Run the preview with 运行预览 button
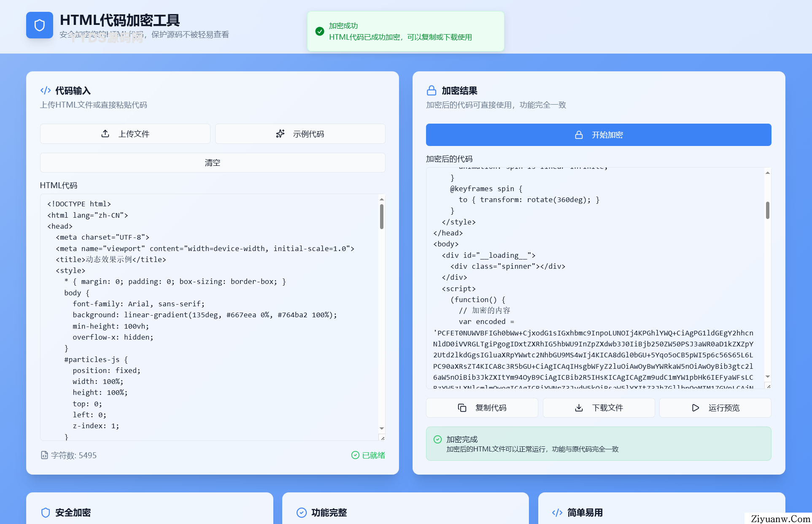This screenshot has width=812, height=524. pyautogui.click(x=715, y=408)
